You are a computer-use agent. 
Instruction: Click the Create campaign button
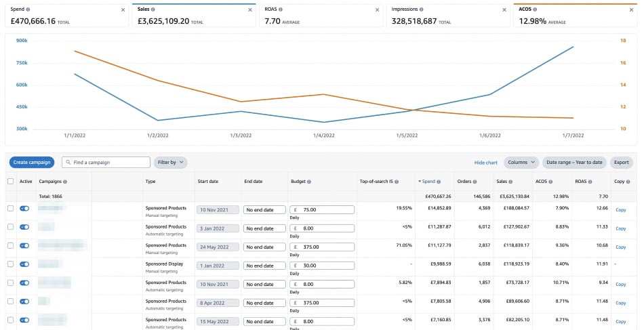pos(32,163)
